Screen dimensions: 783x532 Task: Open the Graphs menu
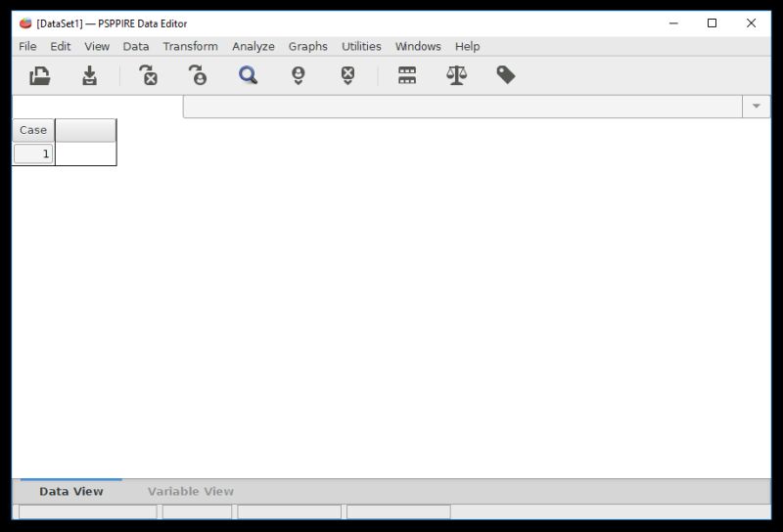tap(308, 46)
